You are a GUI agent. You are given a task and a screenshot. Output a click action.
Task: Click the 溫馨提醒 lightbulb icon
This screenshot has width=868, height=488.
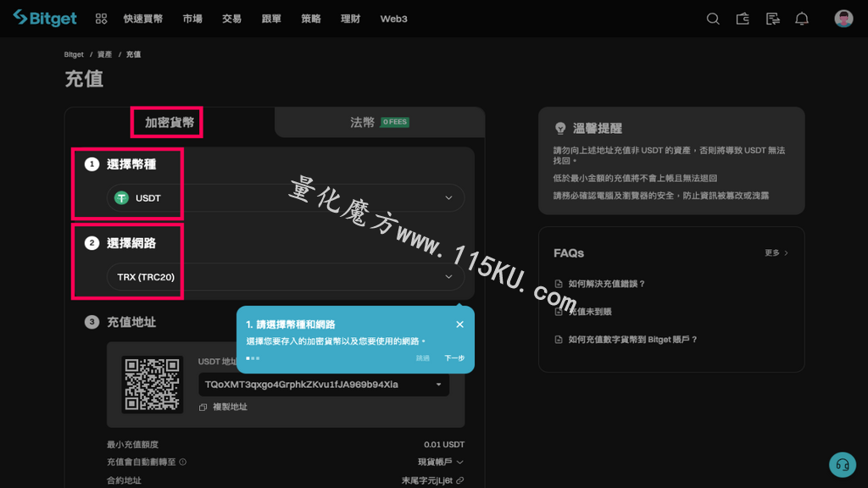[x=560, y=129]
